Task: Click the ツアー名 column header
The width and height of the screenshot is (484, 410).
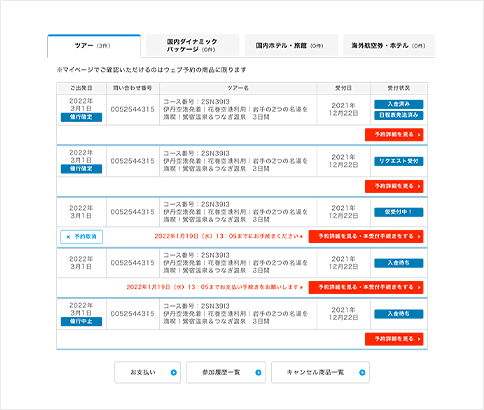Action: pyautogui.click(x=238, y=88)
